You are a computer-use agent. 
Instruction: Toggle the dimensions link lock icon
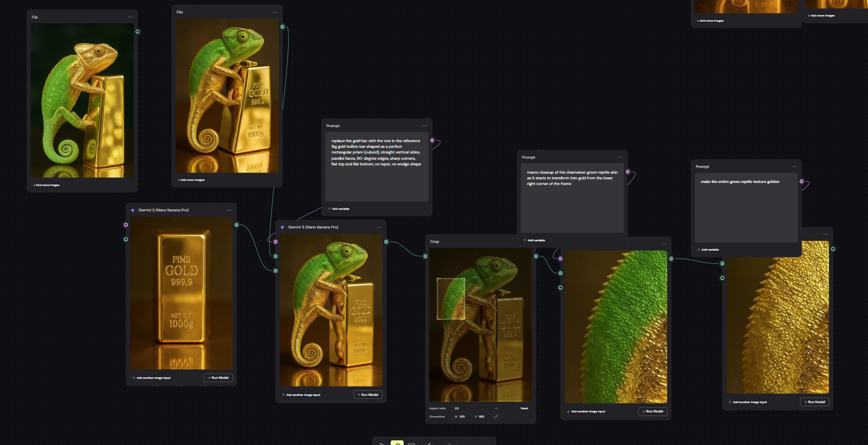(x=496, y=417)
